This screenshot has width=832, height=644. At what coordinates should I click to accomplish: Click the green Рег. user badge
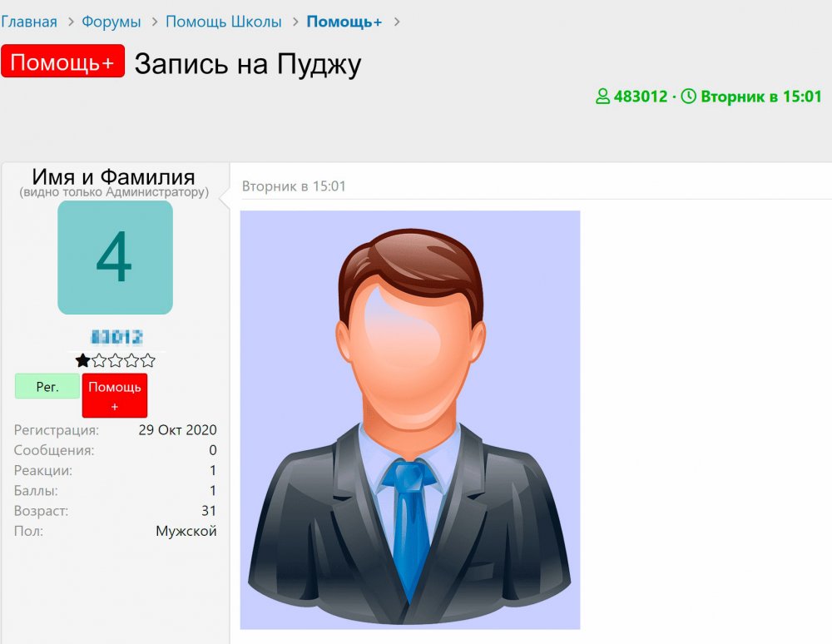pos(47,386)
